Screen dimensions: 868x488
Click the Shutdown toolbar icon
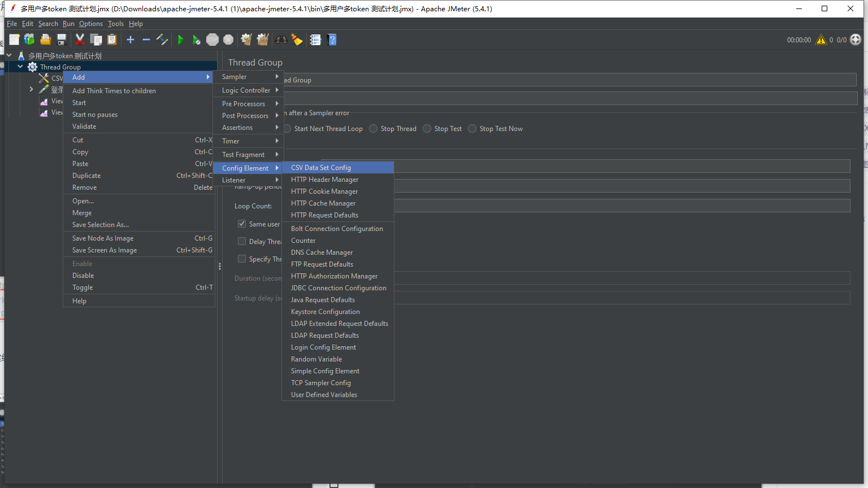(228, 40)
